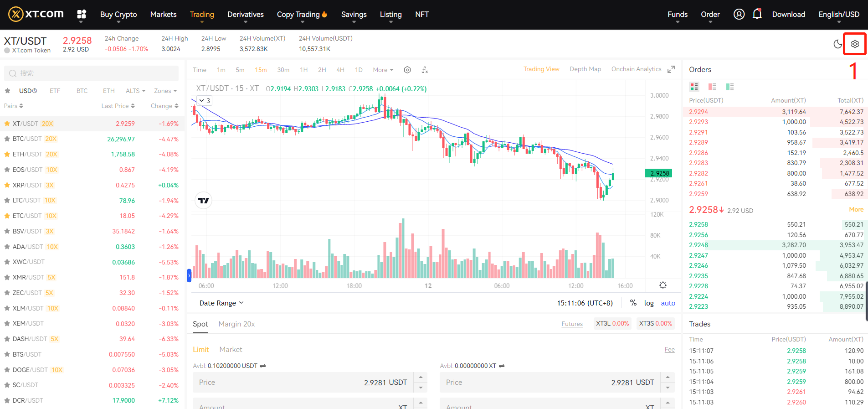Unfavorite the XRP/USDT pair star

pos(7,185)
